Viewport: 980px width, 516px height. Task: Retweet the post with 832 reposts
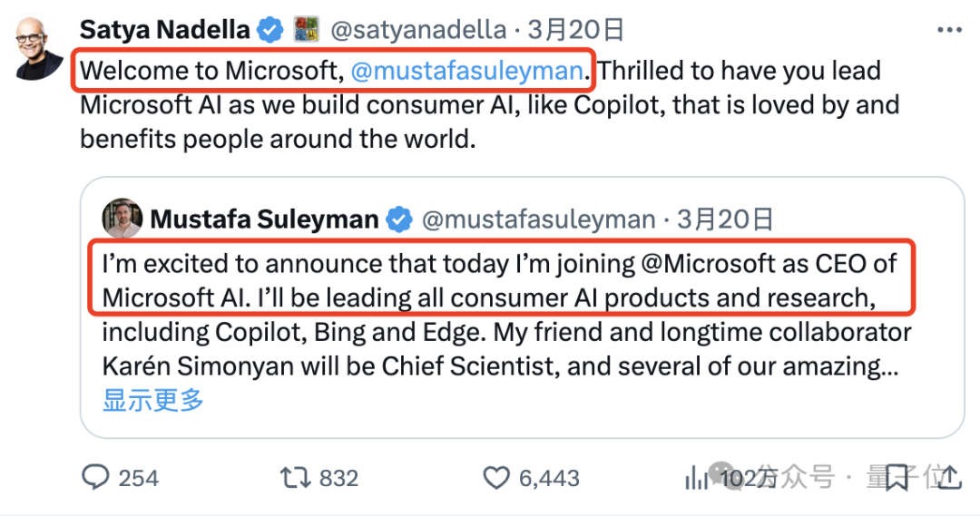point(294,477)
